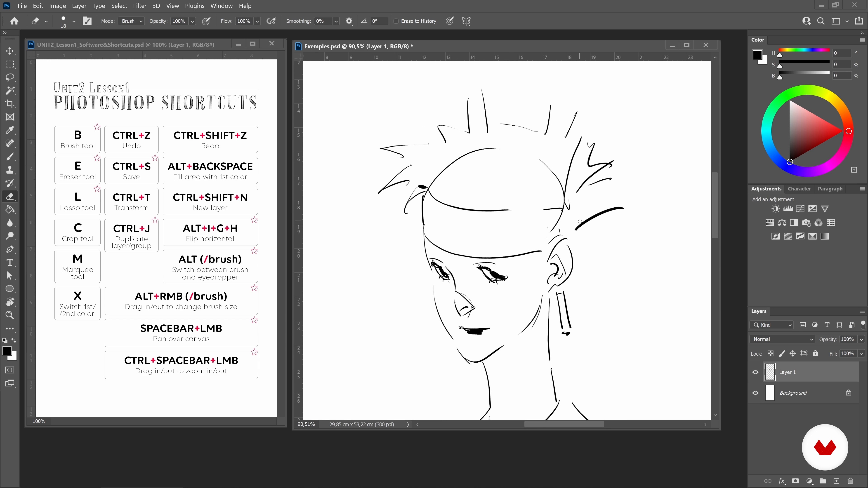Viewport: 868px width, 488px height.
Task: Click the foreground color swatch in Color panel
Action: pos(757,54)
